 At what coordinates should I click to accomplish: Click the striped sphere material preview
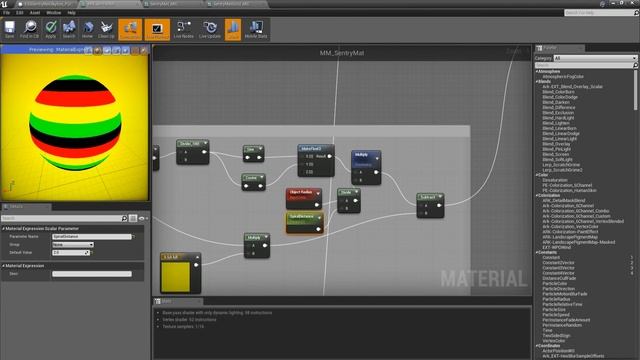tap(75, 122)
